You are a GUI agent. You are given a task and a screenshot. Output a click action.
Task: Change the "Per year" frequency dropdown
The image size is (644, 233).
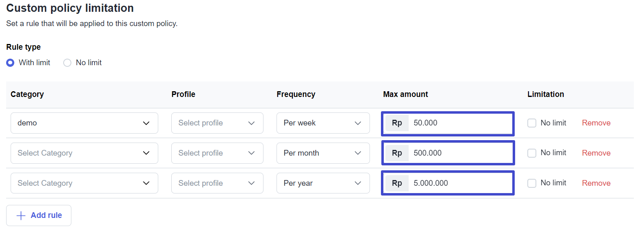[x=323, y=183]
